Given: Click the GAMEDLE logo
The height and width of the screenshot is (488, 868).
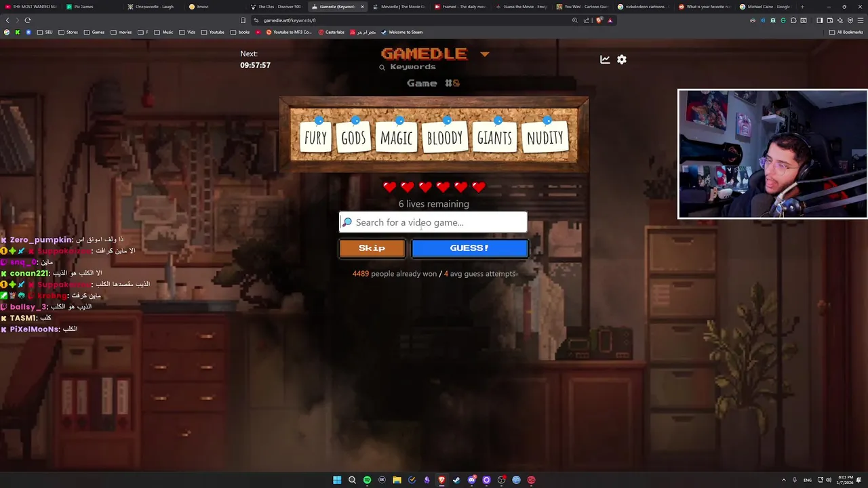Looking at the screenshot, I should click(425, 54).
